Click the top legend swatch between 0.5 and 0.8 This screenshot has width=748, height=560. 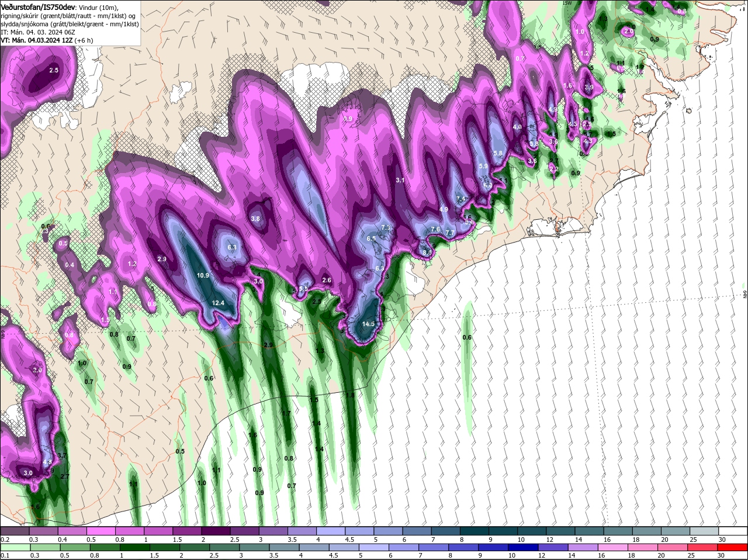coord(101,531)
